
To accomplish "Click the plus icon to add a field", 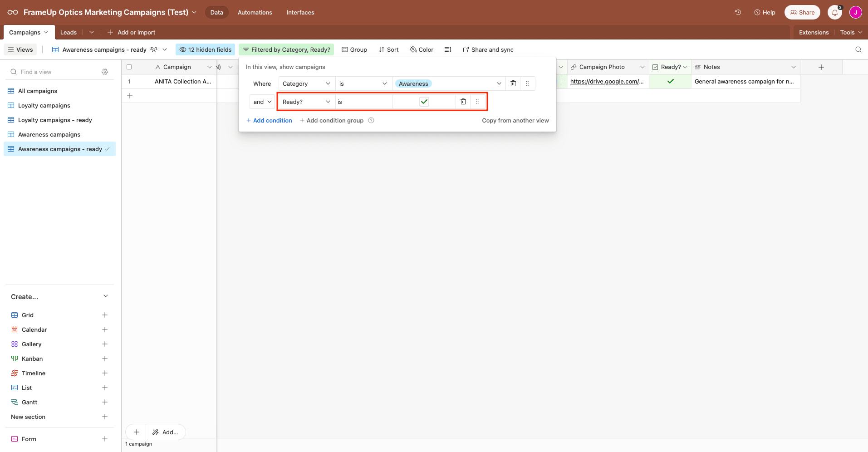I will pyautogui.click(x=821, y=67).
